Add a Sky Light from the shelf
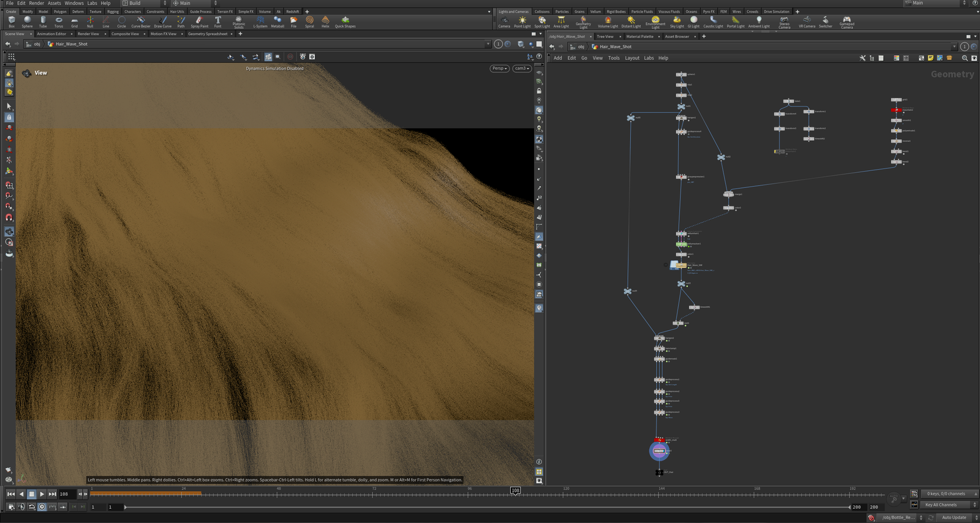Image resolution: width=980 pixels, height=523 pixels. click(677, 22)
